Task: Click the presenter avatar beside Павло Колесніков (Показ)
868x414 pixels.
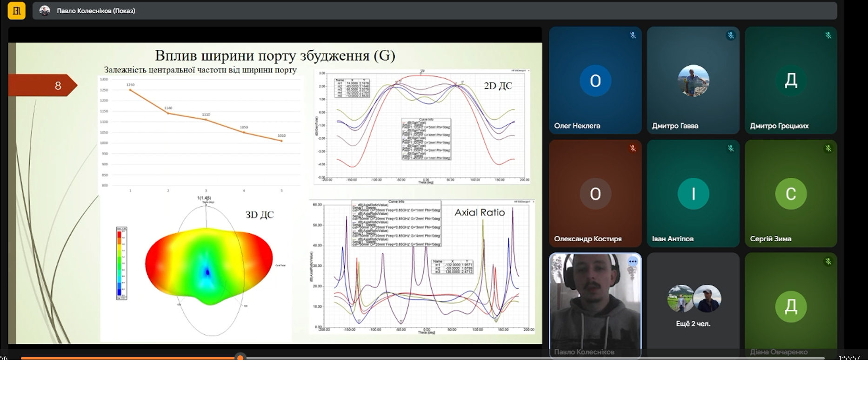Action: click(x=45, y=11)
